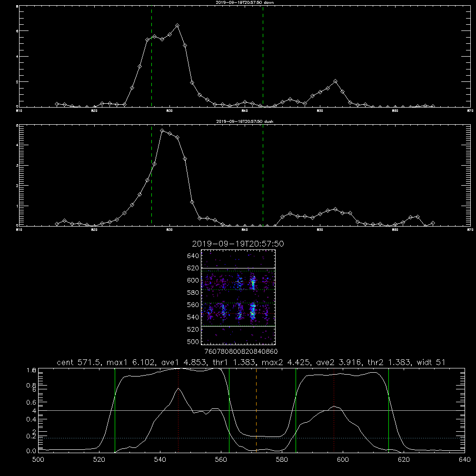Click the left green dashed line in dawn plot
This screenshot has width=476, height=476.
pos(151,57)
